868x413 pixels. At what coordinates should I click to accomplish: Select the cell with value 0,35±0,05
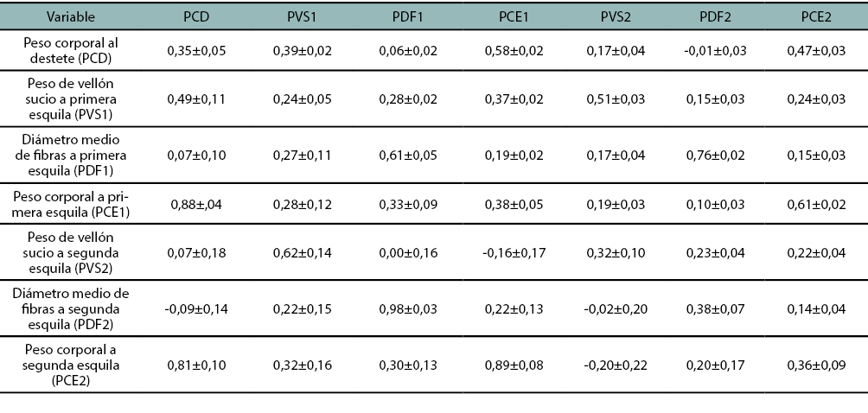(197, 52)
